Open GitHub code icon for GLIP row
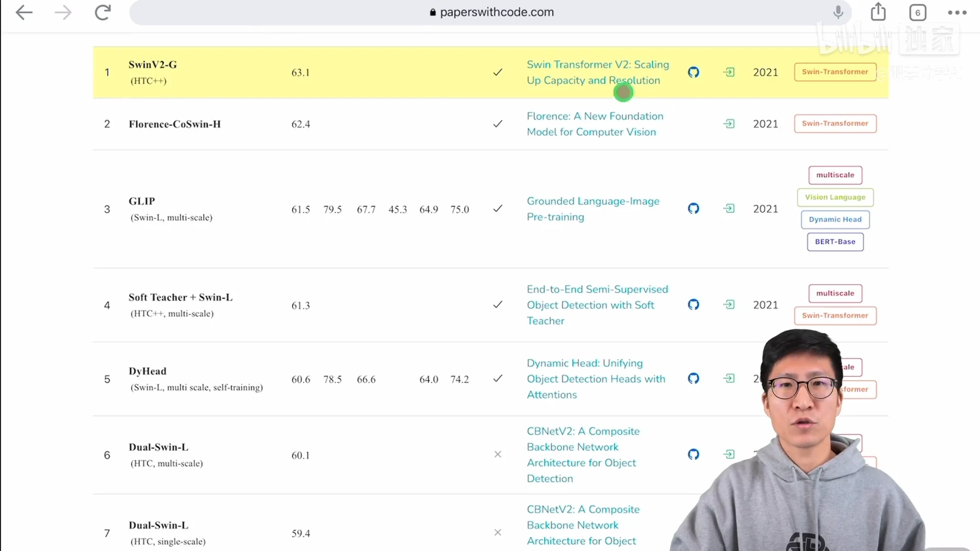The image size is (980, 551). (693, 209)
